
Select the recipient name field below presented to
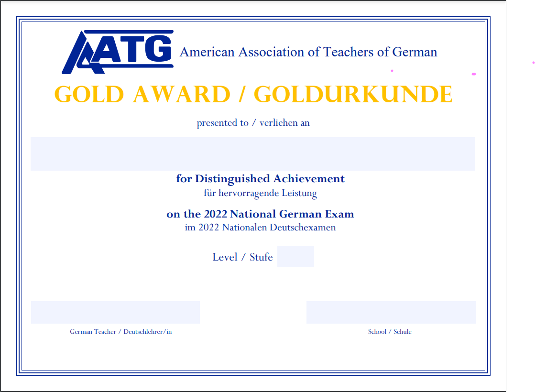click(x=252, y=153)
